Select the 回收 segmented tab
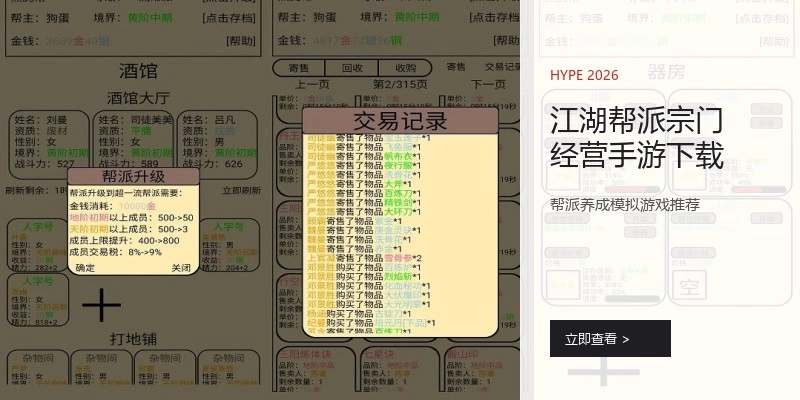The image size is (800, 400). pyautogui.click(x=352, y=68)
